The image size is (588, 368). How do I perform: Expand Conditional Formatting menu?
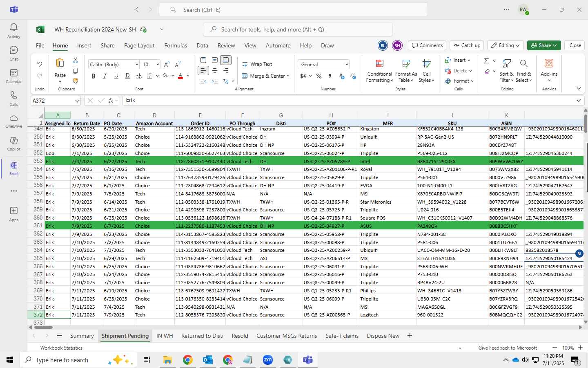[379, 71]
